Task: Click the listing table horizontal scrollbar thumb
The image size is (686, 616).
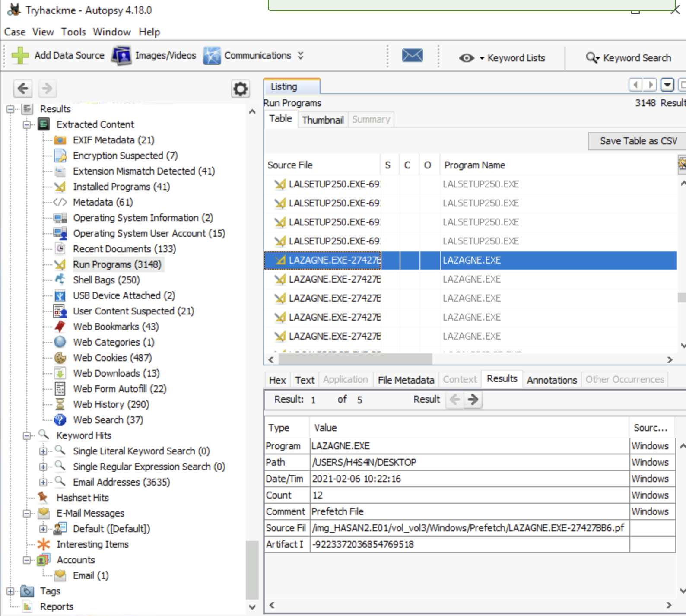Action: [x=355, y=359]
